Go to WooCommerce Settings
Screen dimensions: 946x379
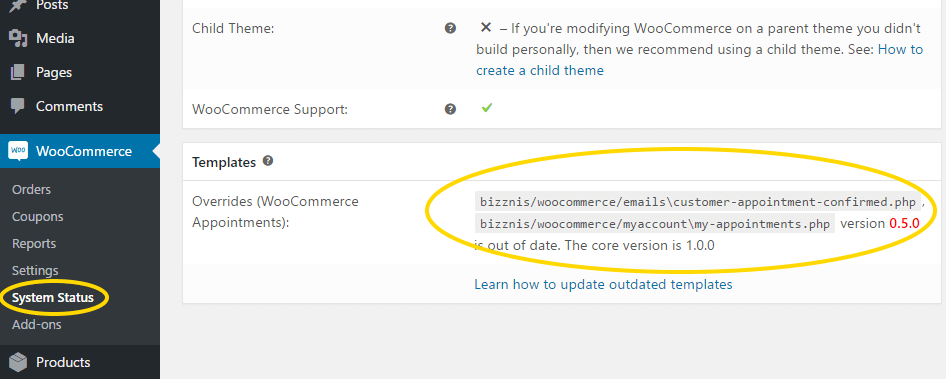pos(35,271)
